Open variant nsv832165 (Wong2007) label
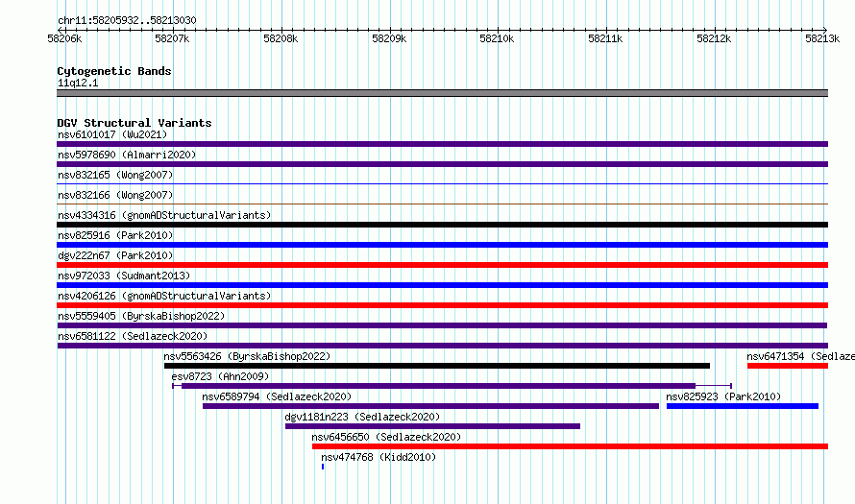 (115, 175)
